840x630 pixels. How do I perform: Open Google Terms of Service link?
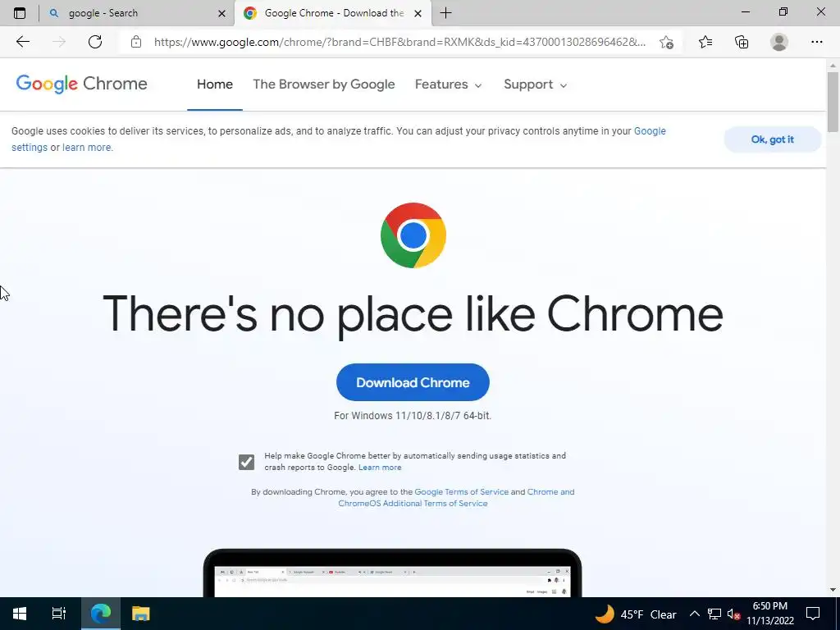coord(461,492)
